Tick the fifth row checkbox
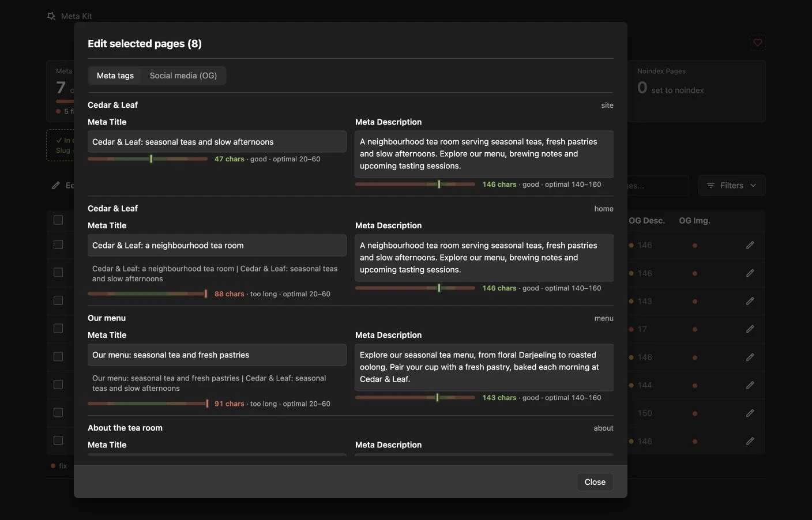812x520 pixels. pyautogui.click(x=58, y=357)
